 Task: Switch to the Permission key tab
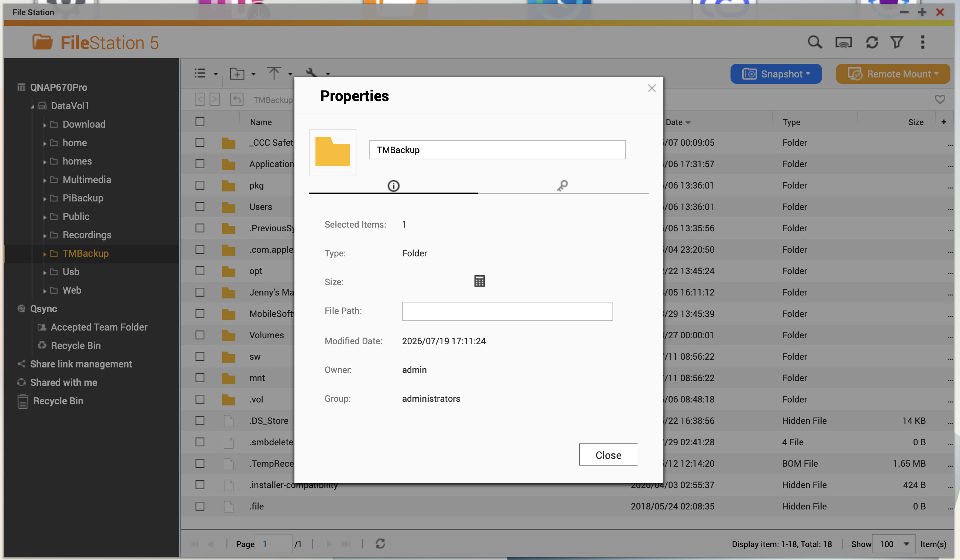[562, 186]
